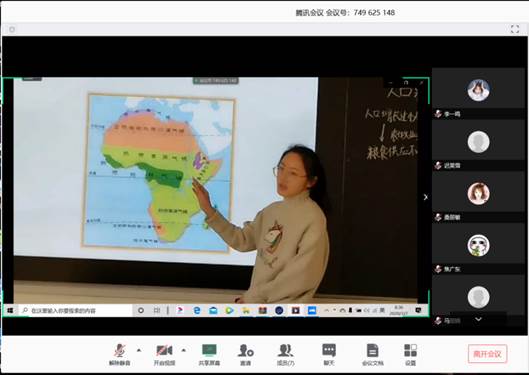Select the participant with cartoon girl avatar
The height and width of the screenshot is (375, 529).
(478, 194)
